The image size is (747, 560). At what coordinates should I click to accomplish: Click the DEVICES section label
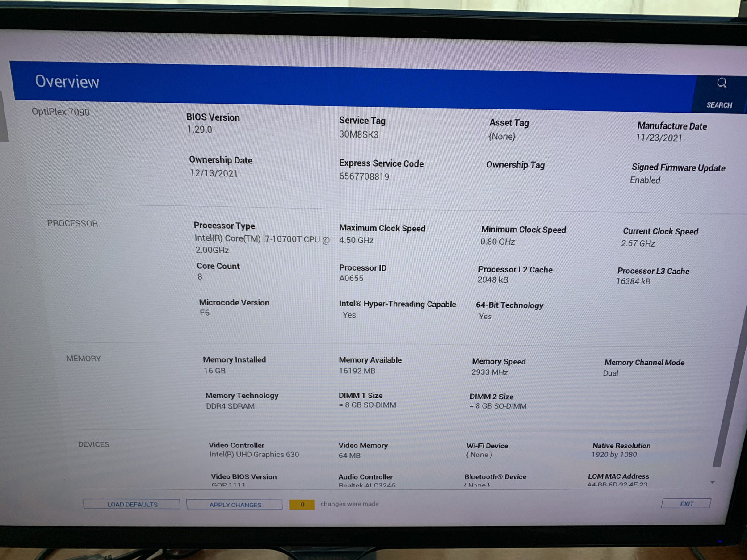[x=93, y=444]
